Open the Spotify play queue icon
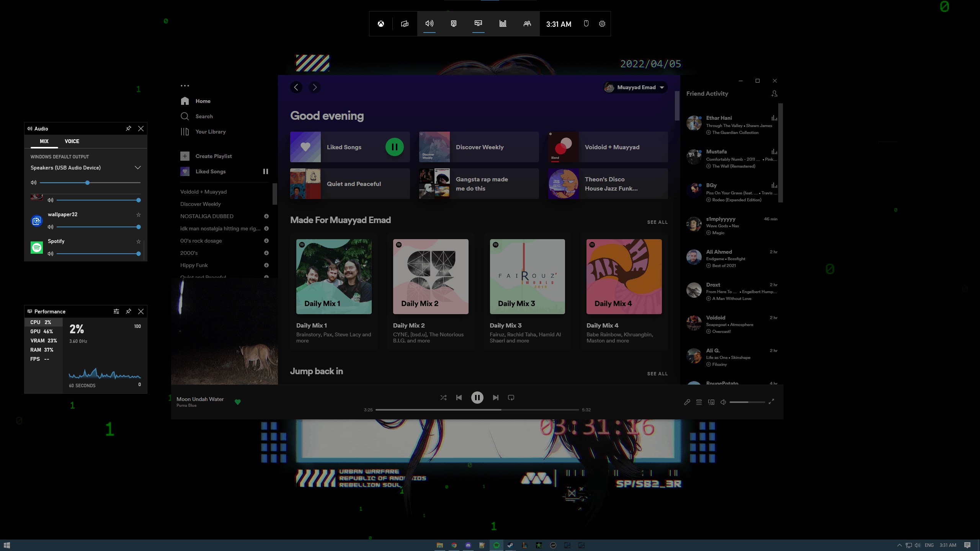 click(x=699, y=402)
